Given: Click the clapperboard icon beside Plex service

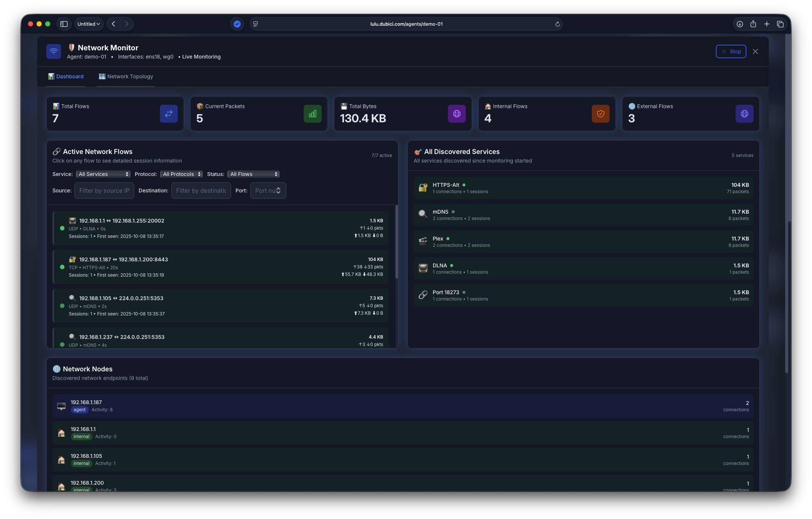Looking at the screenshot, I should (423, 241).
